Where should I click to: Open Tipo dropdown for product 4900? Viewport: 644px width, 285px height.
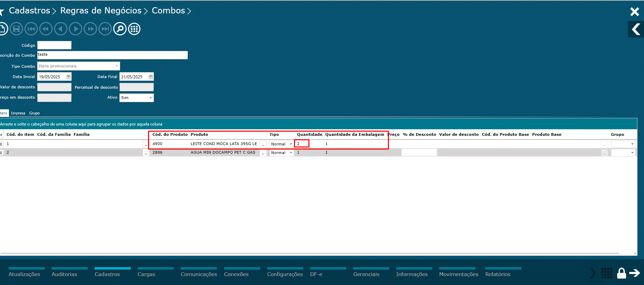(291, 144)
